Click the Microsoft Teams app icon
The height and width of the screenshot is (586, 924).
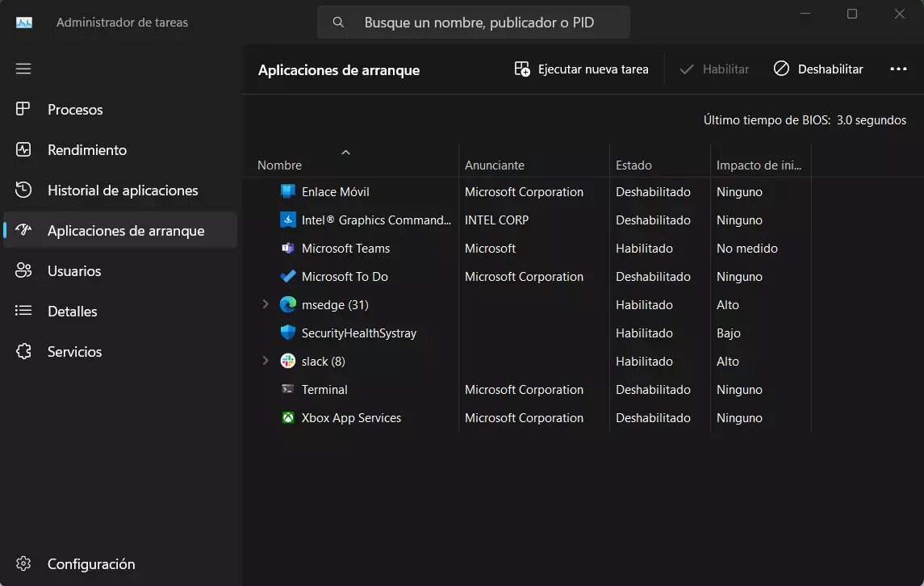(288, 249)
